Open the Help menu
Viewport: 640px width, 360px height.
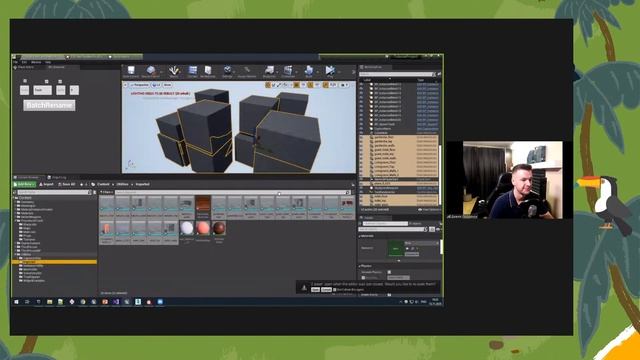click(48, 62)
